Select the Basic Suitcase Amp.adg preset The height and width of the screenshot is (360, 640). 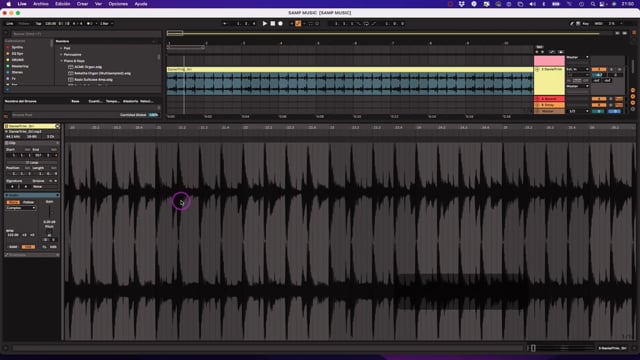tap(93, 80)
